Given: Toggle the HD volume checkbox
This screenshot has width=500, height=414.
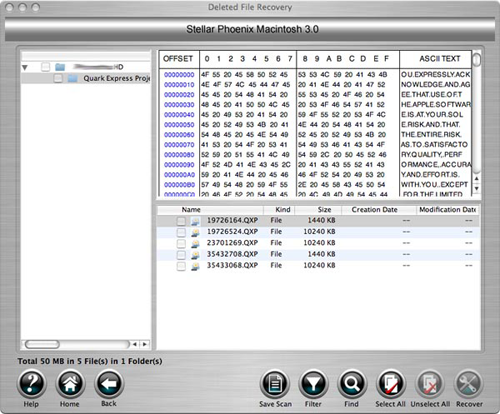Looking at the screenshot, I should point(45,67).
